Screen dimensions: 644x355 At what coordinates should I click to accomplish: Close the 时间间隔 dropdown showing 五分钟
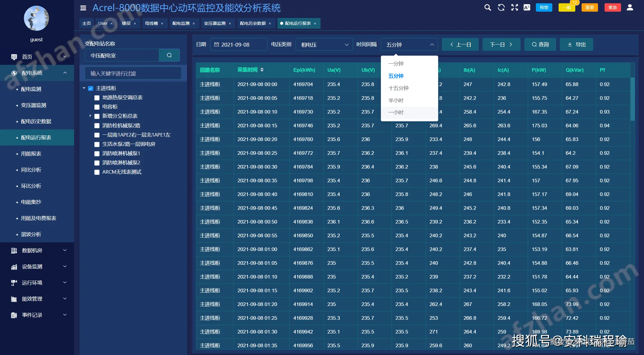(x=410, y=45)
